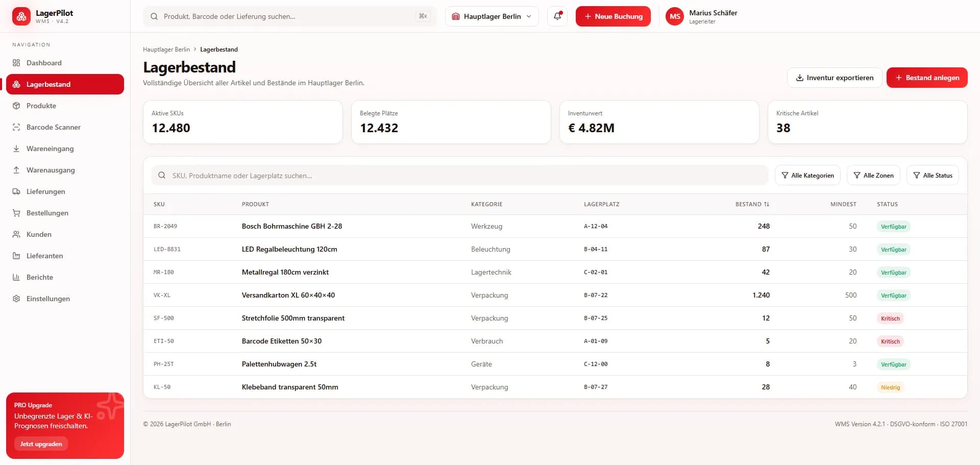Image resolution: width=980 pixels, height=465 pixels.
Task: Follow the Hauptlager Berlin breadcrumb link
Action: click(166, 50)
